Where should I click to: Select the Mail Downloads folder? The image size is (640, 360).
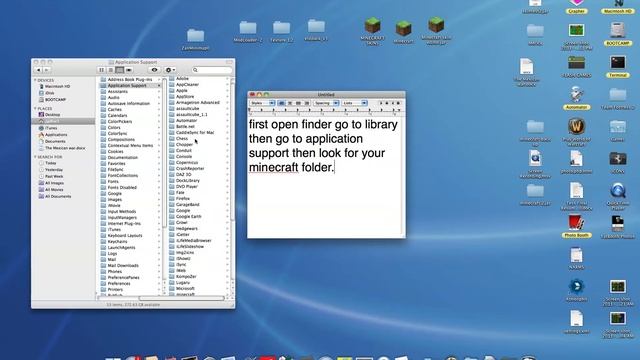(x=120, y=265)
